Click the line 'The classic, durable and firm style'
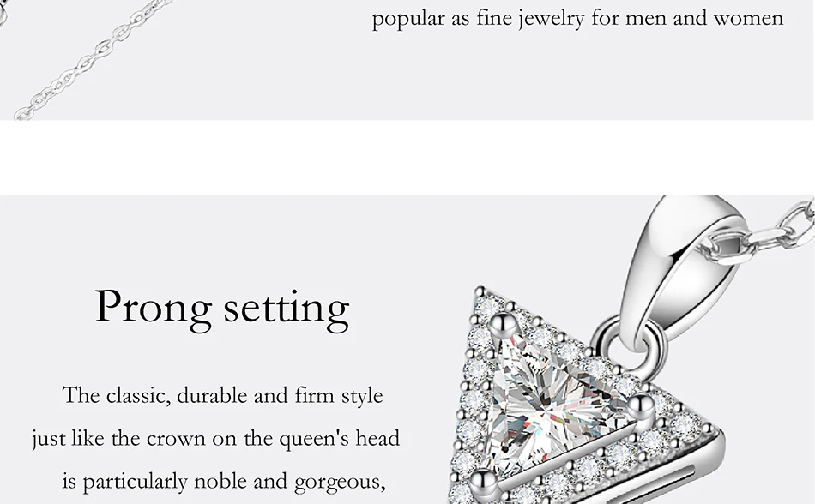The image size is (815, 504). (222, 395)
